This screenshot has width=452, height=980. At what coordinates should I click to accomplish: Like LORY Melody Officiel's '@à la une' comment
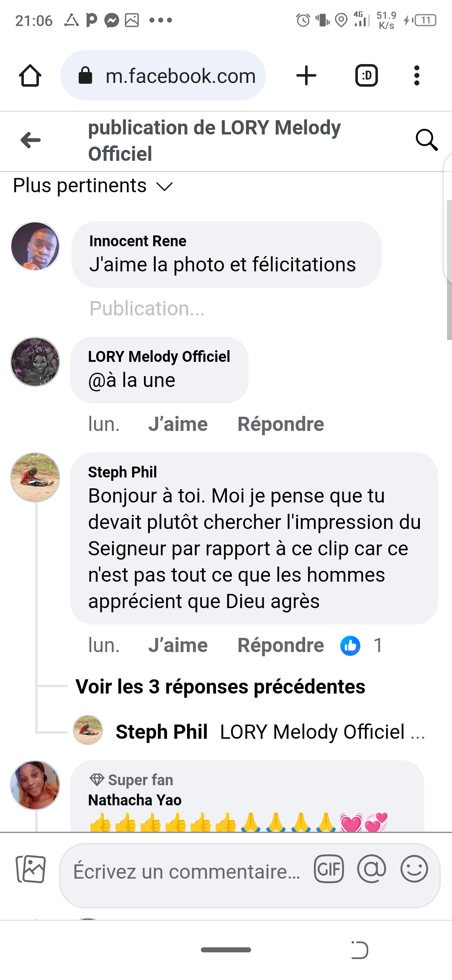[x=178, y=424]
